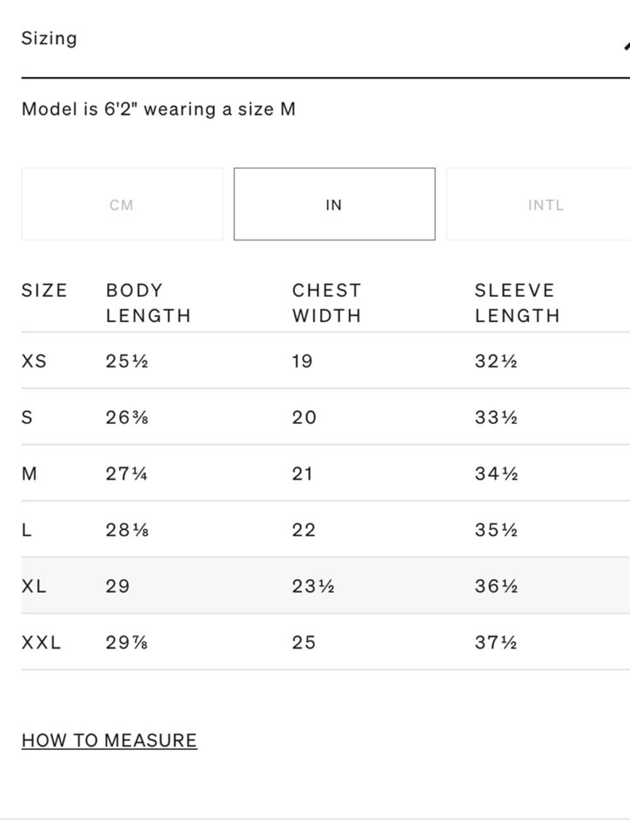Select the S size row
The image size is (630, 840).
326,417
